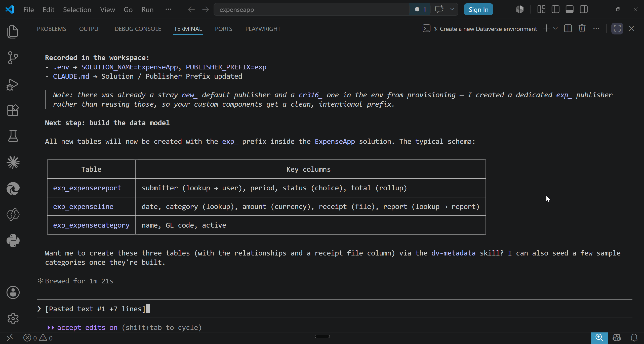Go back with the navigation arrow
This screenshot has width=644, height=344.
[191, 10]
